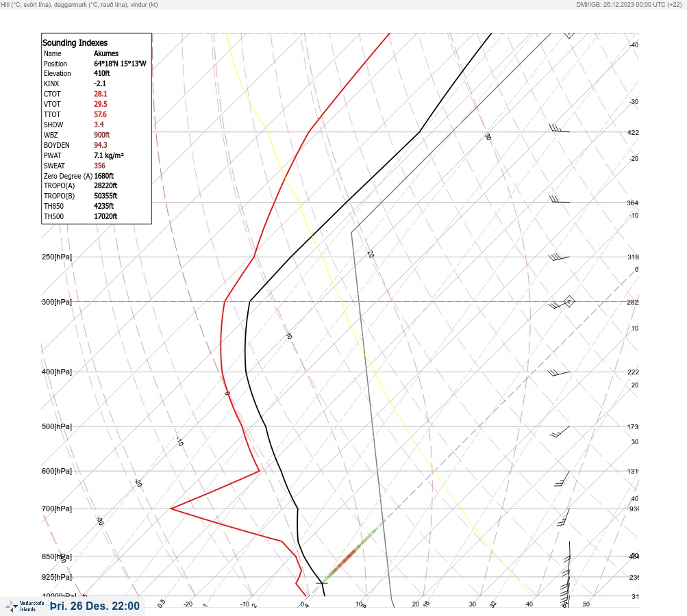Click the '250[hPa]' pressure label
The height and width of the screenshot is (616, 687).
pyautogui.click(x=57, y=257)
